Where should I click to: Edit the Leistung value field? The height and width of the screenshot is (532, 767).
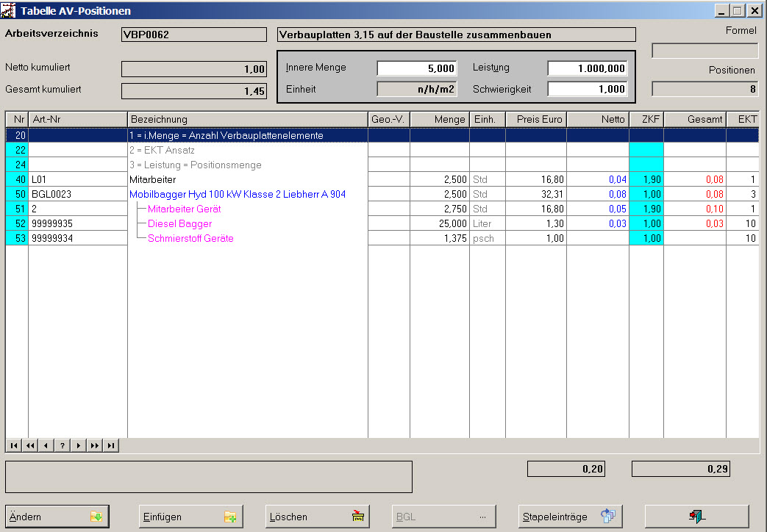(x=587, y=68)
